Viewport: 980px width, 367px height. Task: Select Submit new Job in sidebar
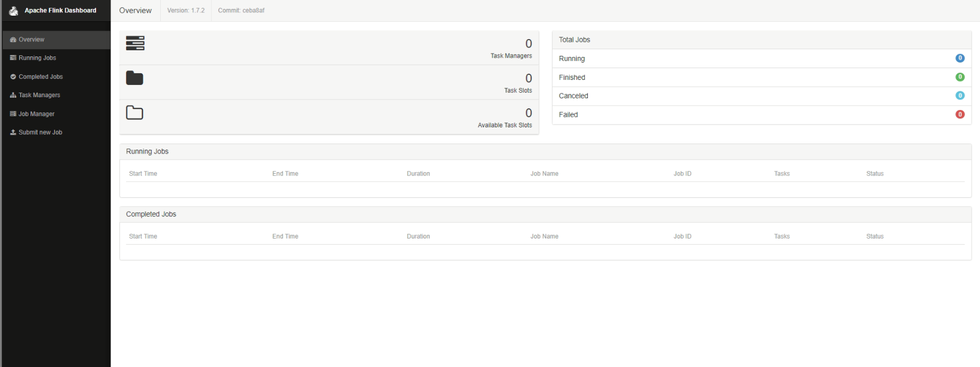[56, 132]
